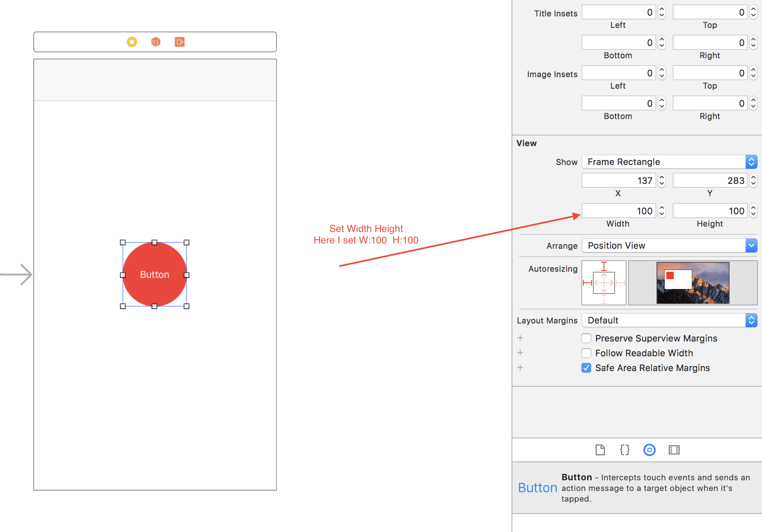Expand the Arrange Position View dropdown
This screenshot has height=532, width=762.
[669, 245]
